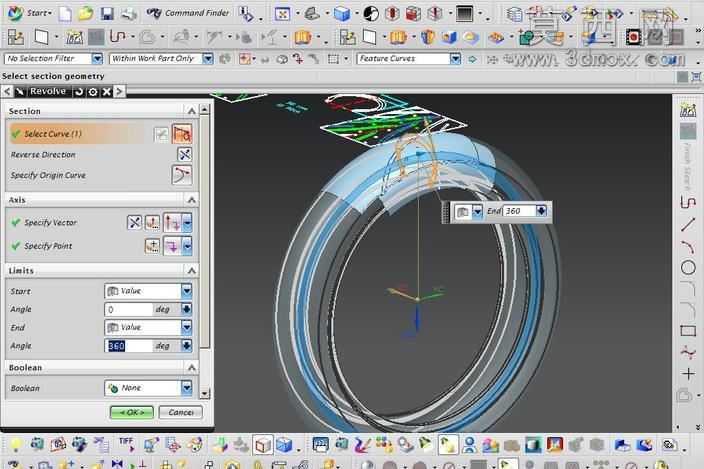
Task: Cancel the Revolve dialog
Action: click(x=180, y=412)
